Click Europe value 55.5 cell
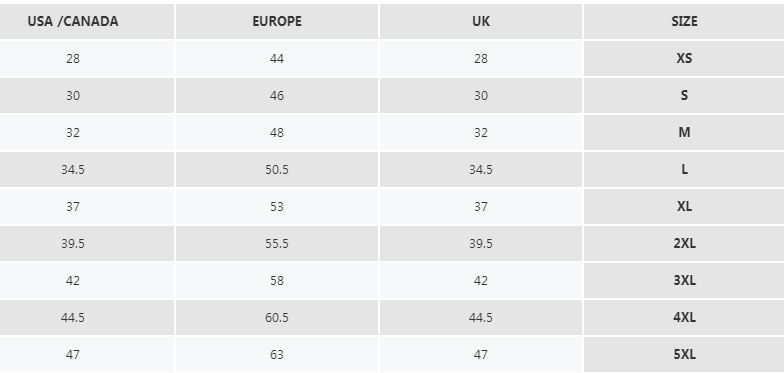784x373 pixels. click(x=277, y=244)
